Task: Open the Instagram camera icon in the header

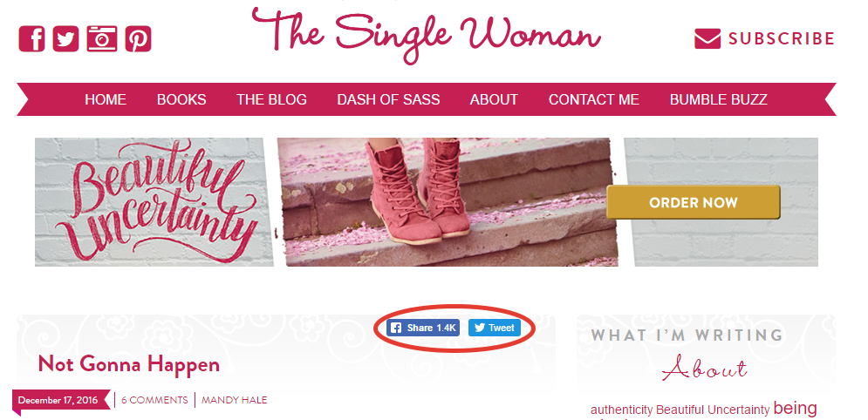Action: (102, 38)
